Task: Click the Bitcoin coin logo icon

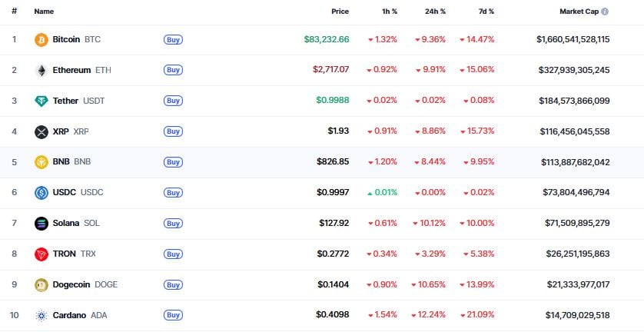Action: [41, 39]
